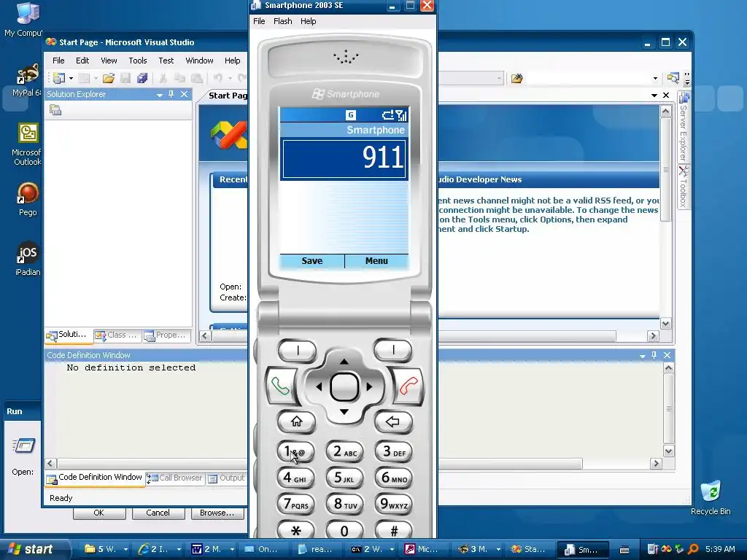Image resolution: width=747 pixels, height=560 pixels.
Task: Tap the 5 JKL key on the phone
Action: click(344, 478)
